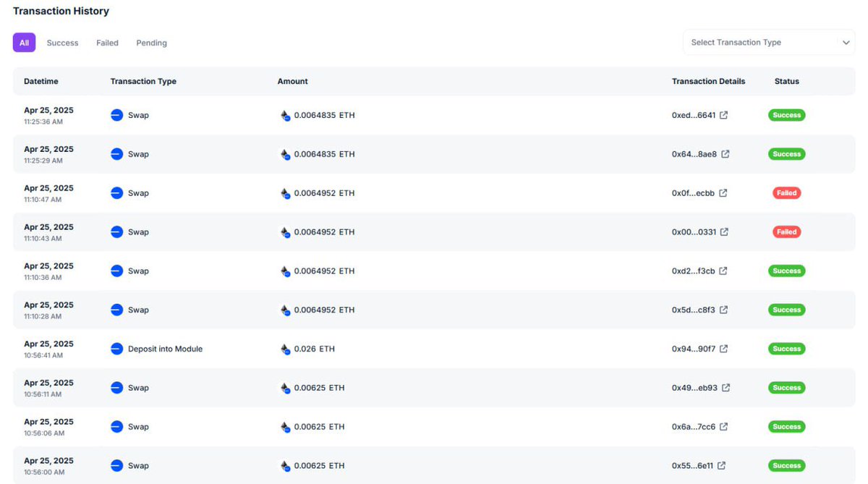Click Success badge of the Deposit into Module row

(x=786, y=349)
